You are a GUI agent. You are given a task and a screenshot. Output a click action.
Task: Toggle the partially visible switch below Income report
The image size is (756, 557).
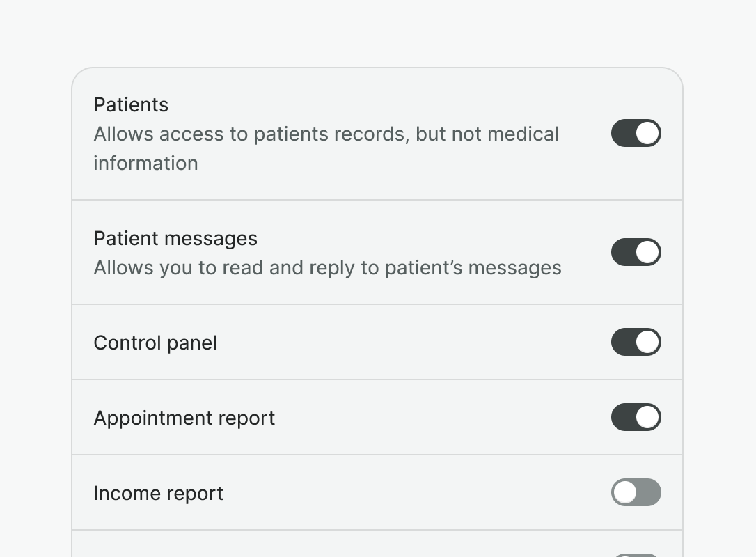[x=636, y=555]
